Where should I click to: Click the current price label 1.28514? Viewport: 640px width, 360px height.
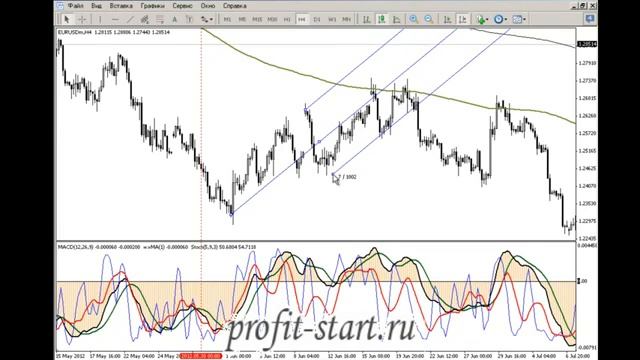click(587, 44)
